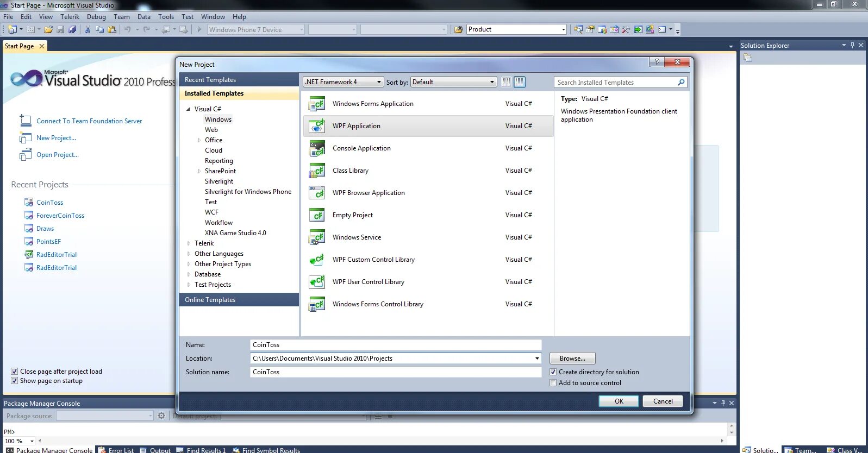Screen dimensions: 868x453
Task: Select the Online Templates section
Action: [x=239, y=300]
